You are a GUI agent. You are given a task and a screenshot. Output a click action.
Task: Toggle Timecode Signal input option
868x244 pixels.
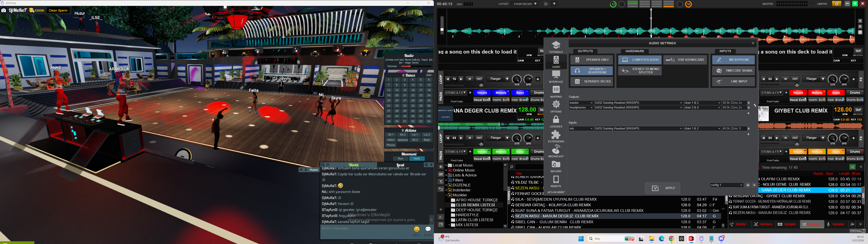click(733, 70)
